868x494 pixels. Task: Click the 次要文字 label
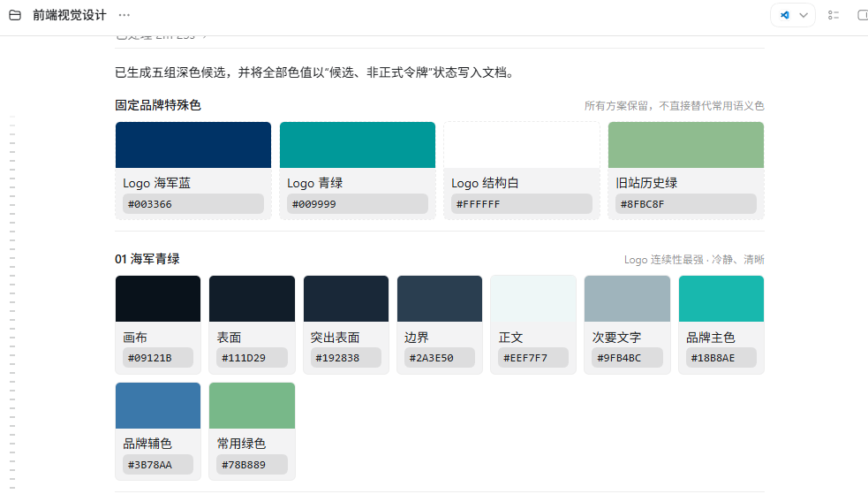pos(616,338)
